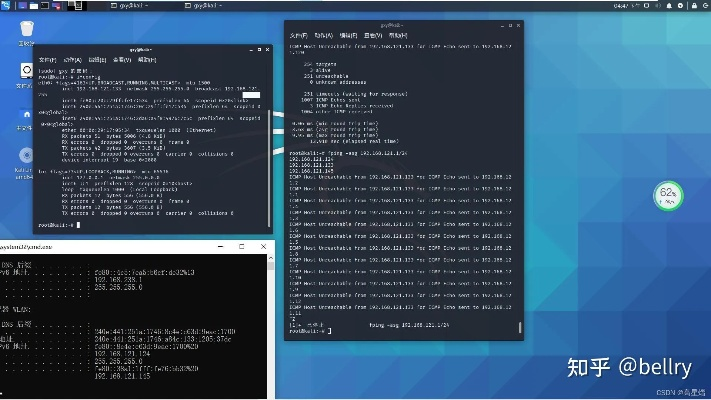Screen dimensions: 711x400
Task: Open 文件(F) menu in the left terminal
Action: pos(46,60)
